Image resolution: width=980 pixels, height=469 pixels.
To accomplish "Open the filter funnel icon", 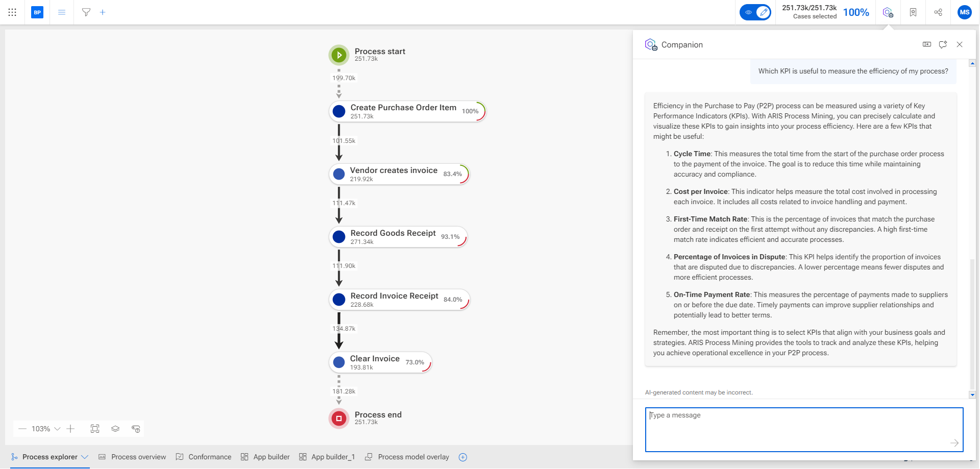I will (86, 12).
